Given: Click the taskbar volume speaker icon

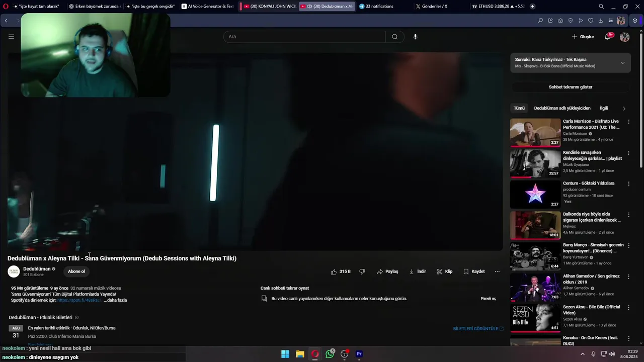Looking at the screenshot, I should click(612, 354).
